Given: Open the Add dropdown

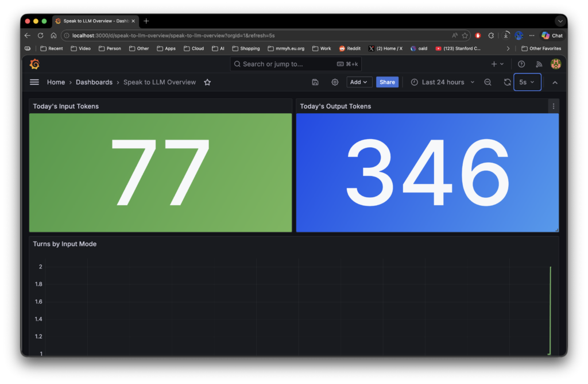Looking at the screenshot, I should 359,82.
